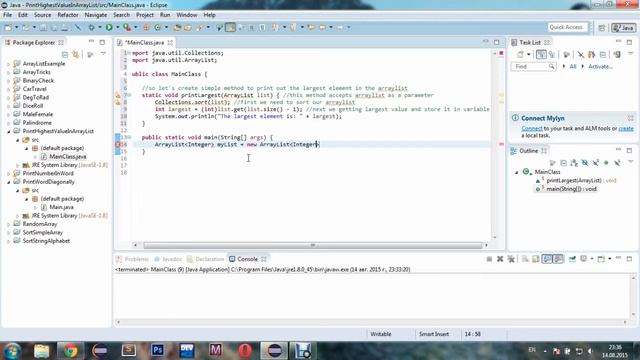Click the Print icon in main toolbar
Viewport: 640px width, 360px height.
click(64, 27)
